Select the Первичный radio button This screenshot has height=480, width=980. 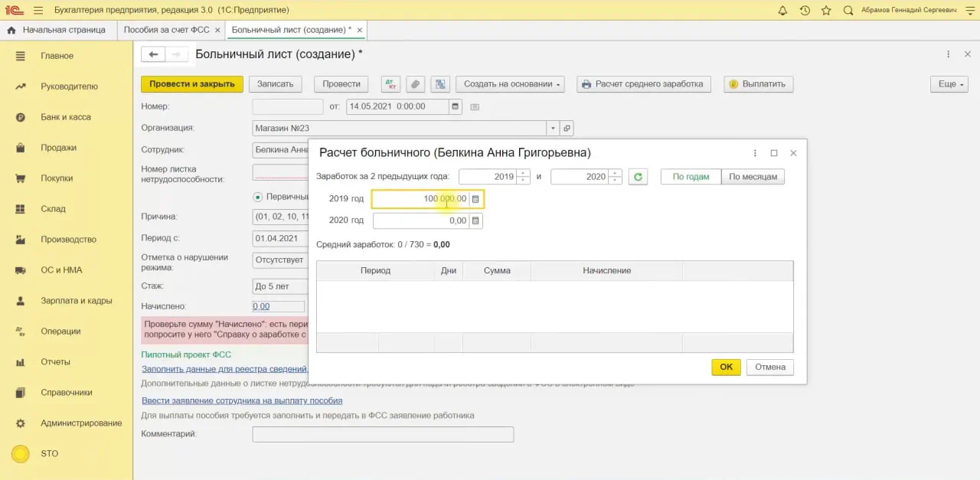[258, 197]
